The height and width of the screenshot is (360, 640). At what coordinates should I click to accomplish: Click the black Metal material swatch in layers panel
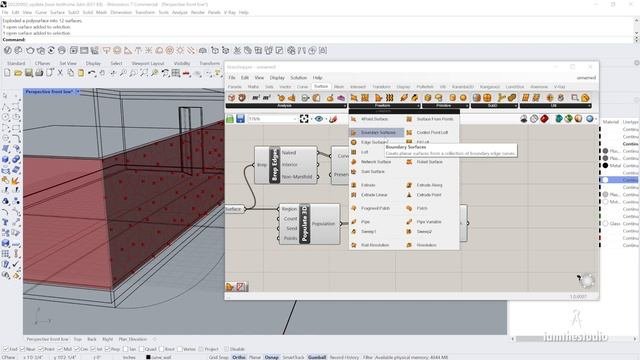click(x=605, y=165)
